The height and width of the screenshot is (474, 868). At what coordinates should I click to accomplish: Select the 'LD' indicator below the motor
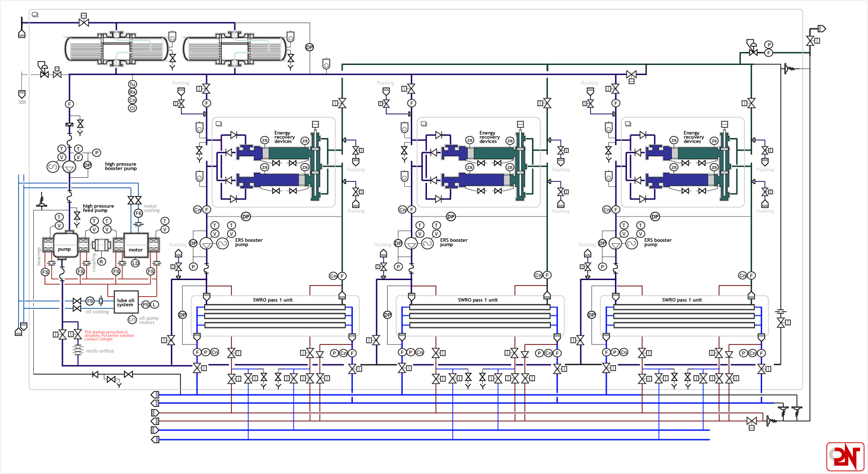135,263
